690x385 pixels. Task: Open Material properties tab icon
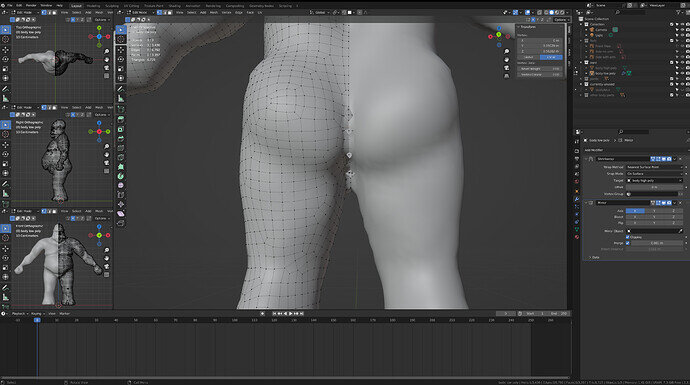577,237
